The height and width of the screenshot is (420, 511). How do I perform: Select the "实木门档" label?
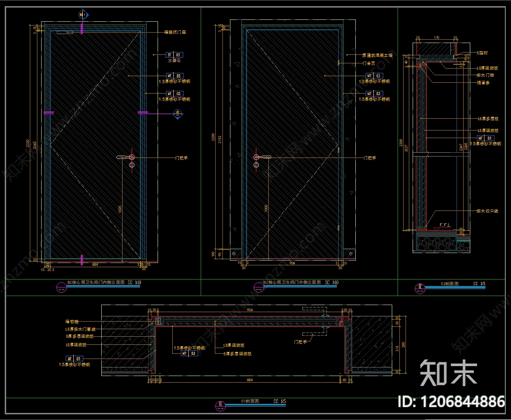[x=485, y=75]
